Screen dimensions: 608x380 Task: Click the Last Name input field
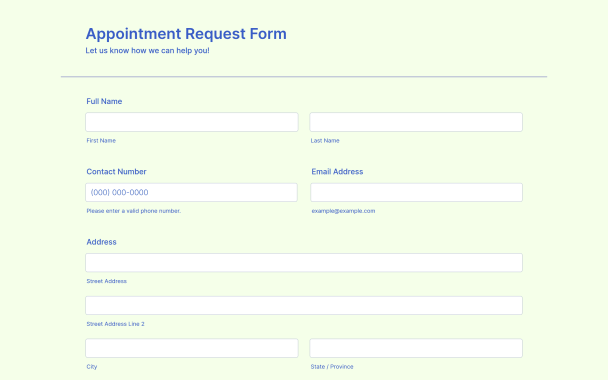[416, 122]
